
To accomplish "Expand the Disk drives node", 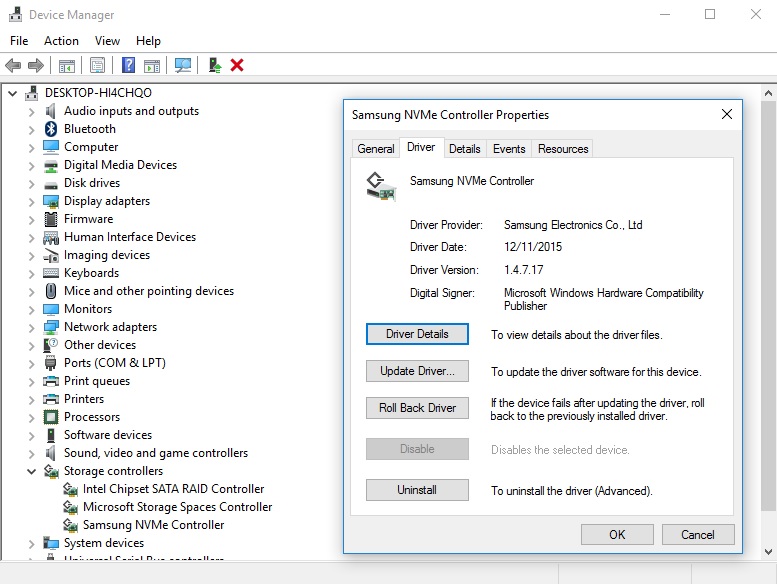I will tap(32, 184).
